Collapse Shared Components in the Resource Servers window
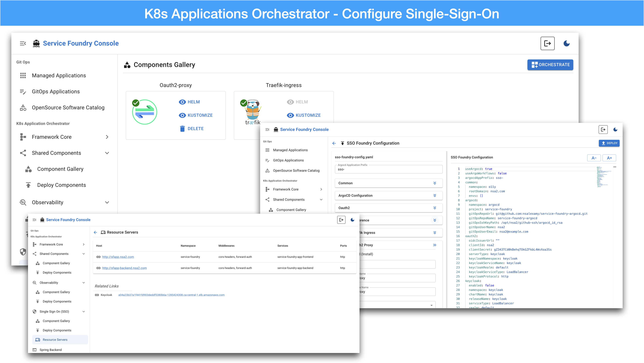 click(84, 254)
